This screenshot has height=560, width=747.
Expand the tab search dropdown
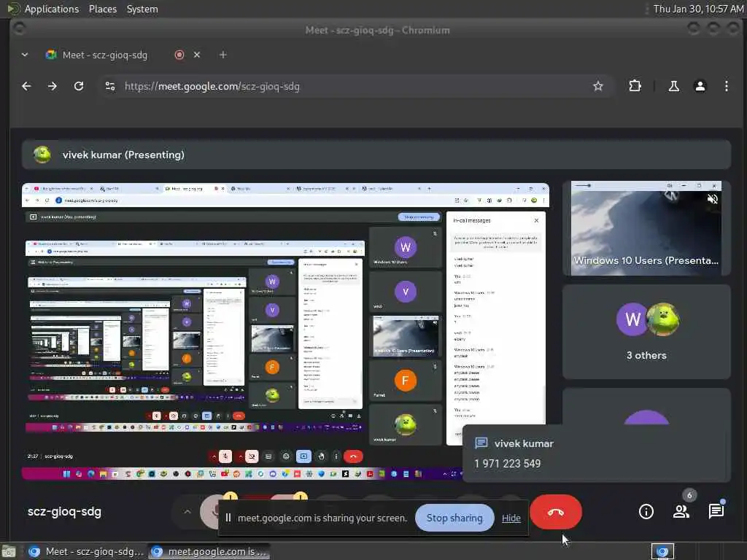point(25,55)
